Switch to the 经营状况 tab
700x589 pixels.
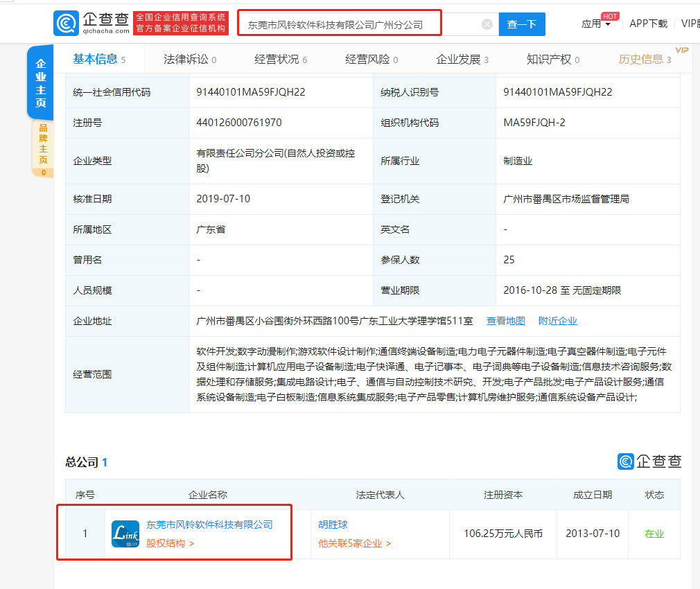coord(281,59)
